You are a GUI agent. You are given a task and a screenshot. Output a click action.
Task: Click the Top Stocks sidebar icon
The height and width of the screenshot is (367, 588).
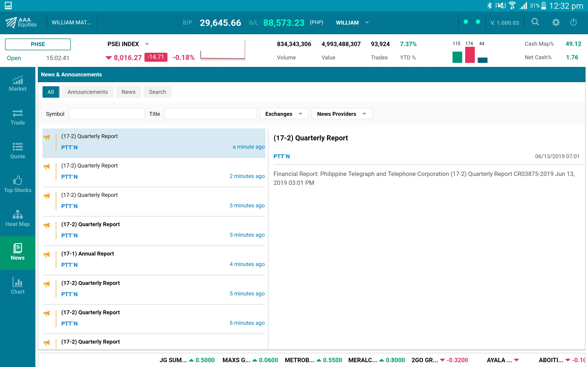click(x=17, y=184)
